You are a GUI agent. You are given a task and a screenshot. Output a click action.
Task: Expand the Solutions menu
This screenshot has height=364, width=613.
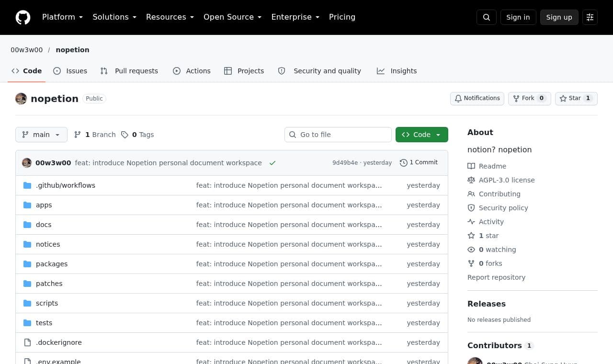tap(114, 17)
